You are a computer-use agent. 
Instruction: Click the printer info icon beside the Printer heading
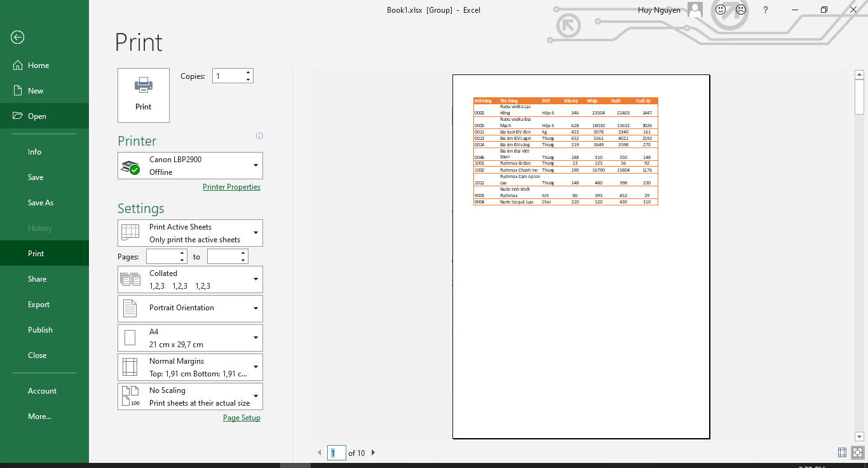click(259, 136)
